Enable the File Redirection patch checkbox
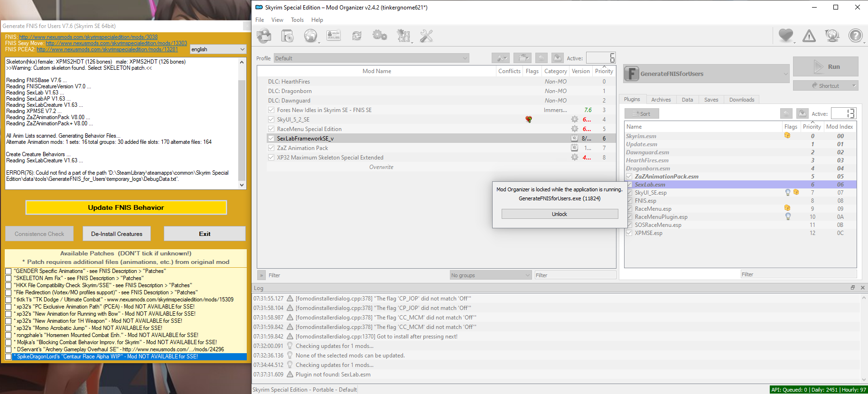Image resolution: width=868 pixels, height=394 pixels. point(9,293)
